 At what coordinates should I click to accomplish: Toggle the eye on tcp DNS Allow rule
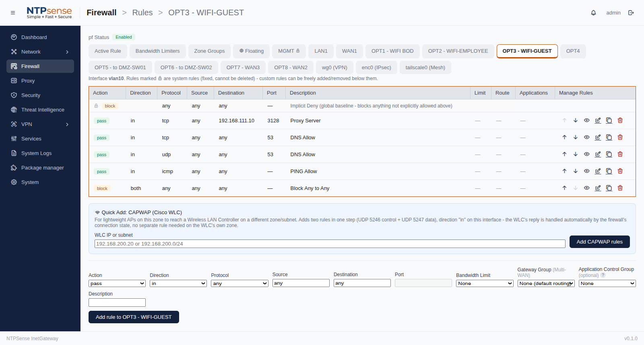click(x=587, y=137)
